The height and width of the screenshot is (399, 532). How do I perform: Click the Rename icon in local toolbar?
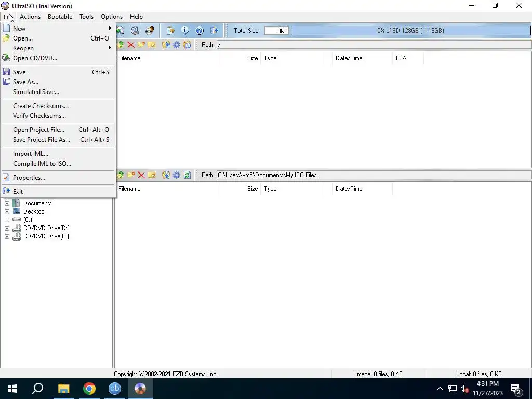(x=152, y=175)
